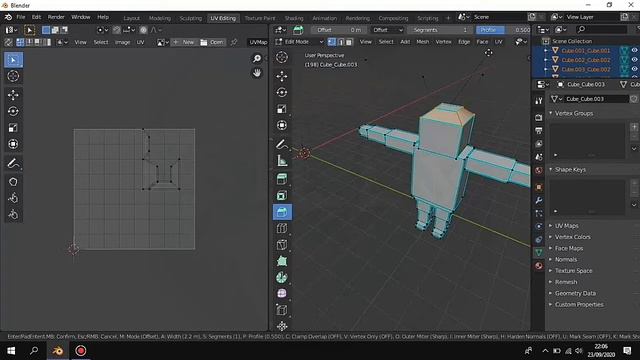
Task: Adjust the Segments value slider
Action: (x=439, y=30)
